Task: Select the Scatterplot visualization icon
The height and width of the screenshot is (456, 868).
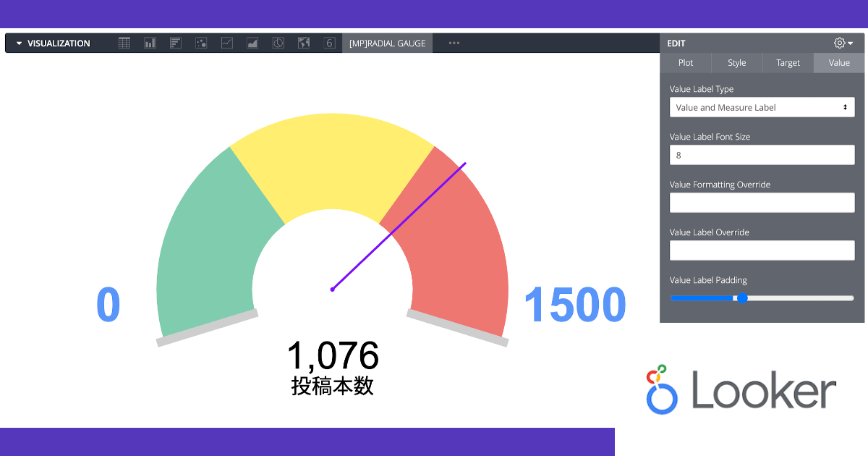Action: pos(202,43)
